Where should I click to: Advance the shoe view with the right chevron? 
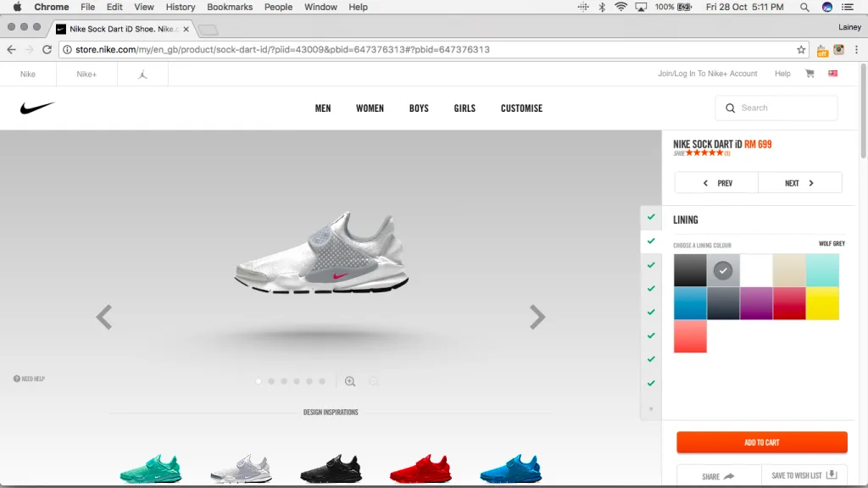click(537, 316)
